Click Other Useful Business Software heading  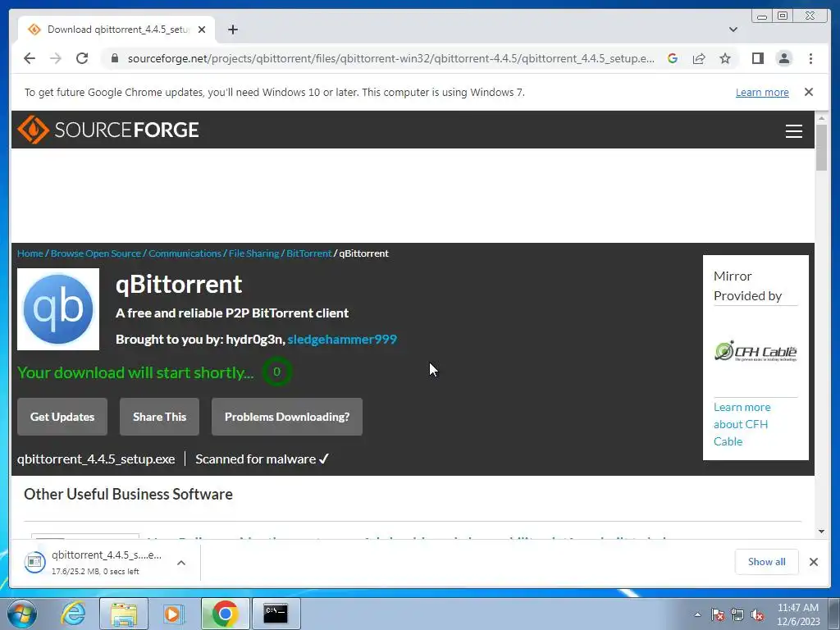coord(129,494)
